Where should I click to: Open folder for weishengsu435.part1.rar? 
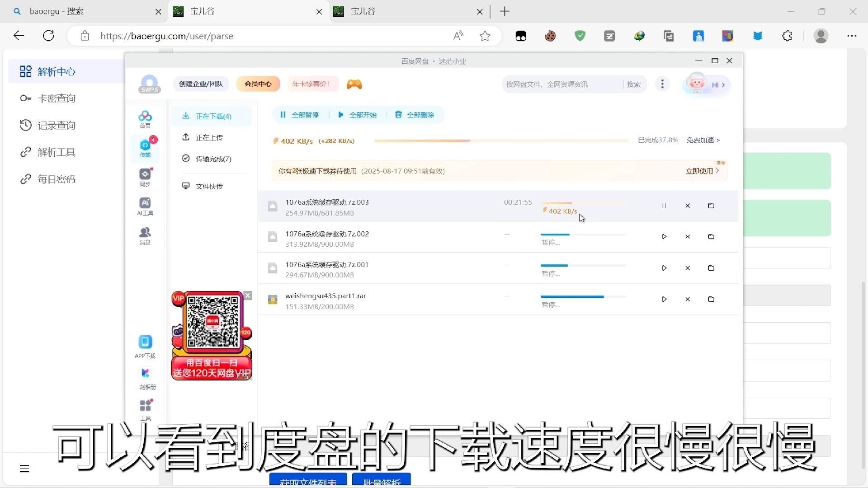click(x=711, y=299)
